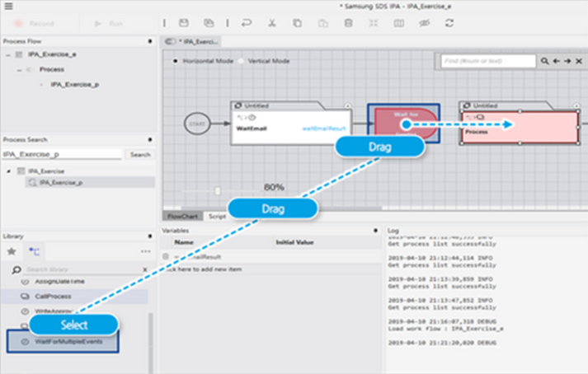
Task: Open the Favorites star in Library
Action: pyautogui.click(x=12, y=250)
